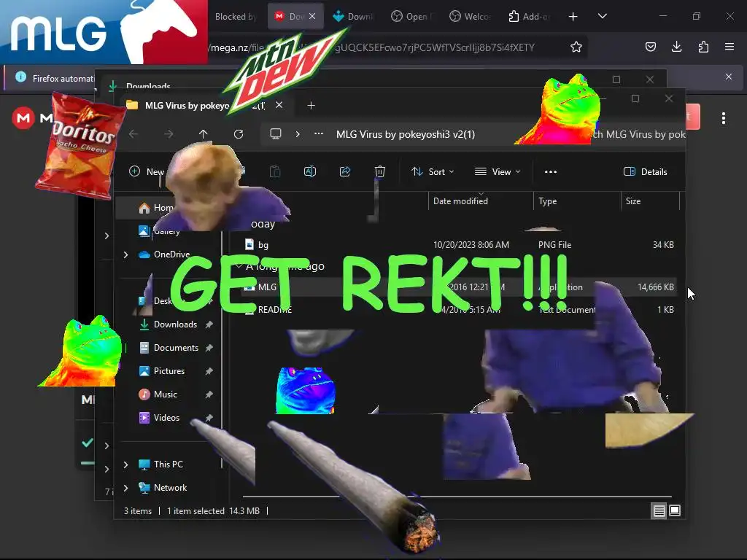Click the Paste icon in Explorer toolbar
This screenshot has height=560, width=747.
[275, 171]
